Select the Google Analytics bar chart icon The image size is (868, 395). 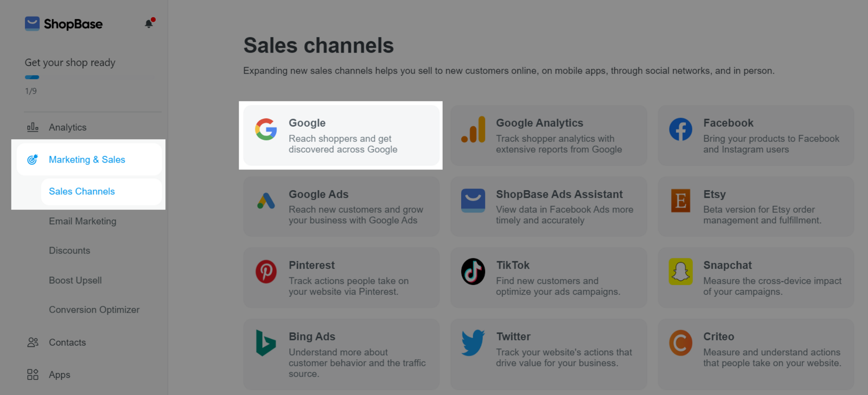click(x=473, y=129)
